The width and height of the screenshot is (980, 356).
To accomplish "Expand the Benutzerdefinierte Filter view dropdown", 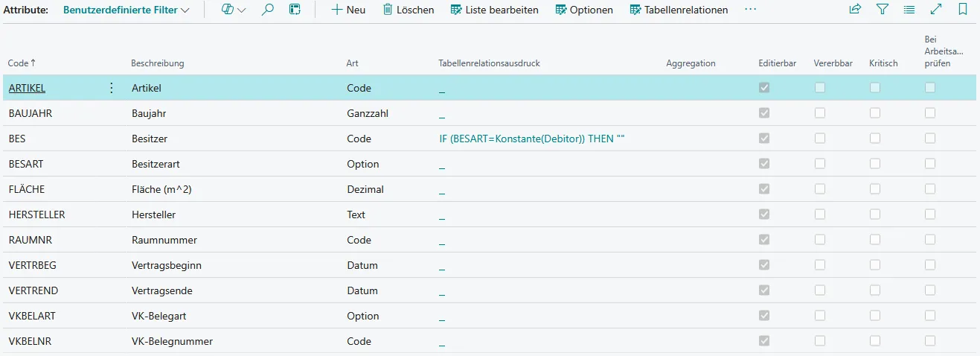I will tap(126, 10).
